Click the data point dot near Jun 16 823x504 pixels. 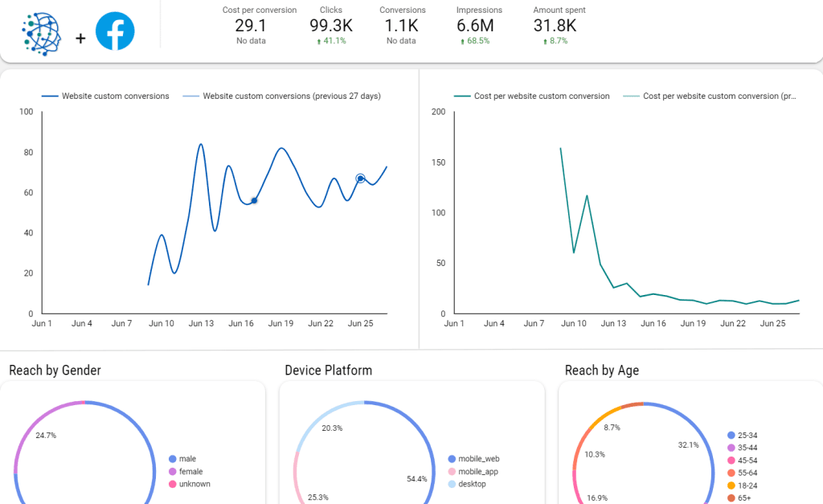click(x=254, y=201)
